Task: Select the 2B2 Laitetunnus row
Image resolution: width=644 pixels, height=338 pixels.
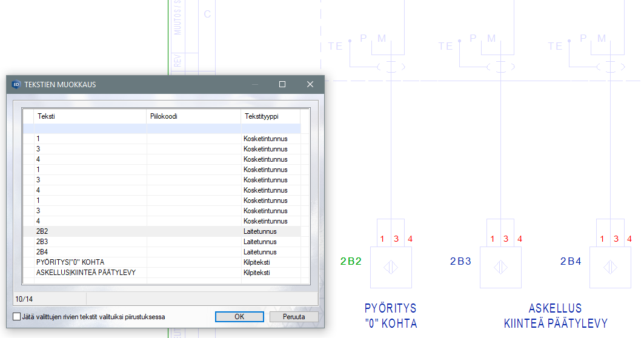Action: pyautogui.click(x=91, y=231)
